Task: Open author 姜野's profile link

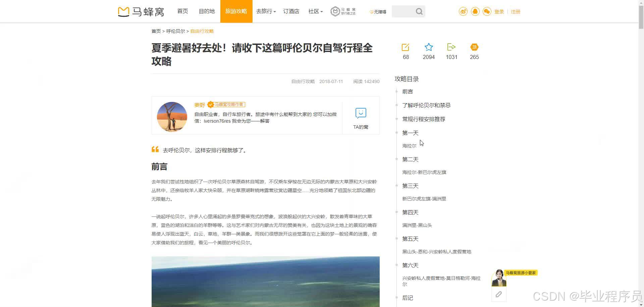Action: point(199,105)
